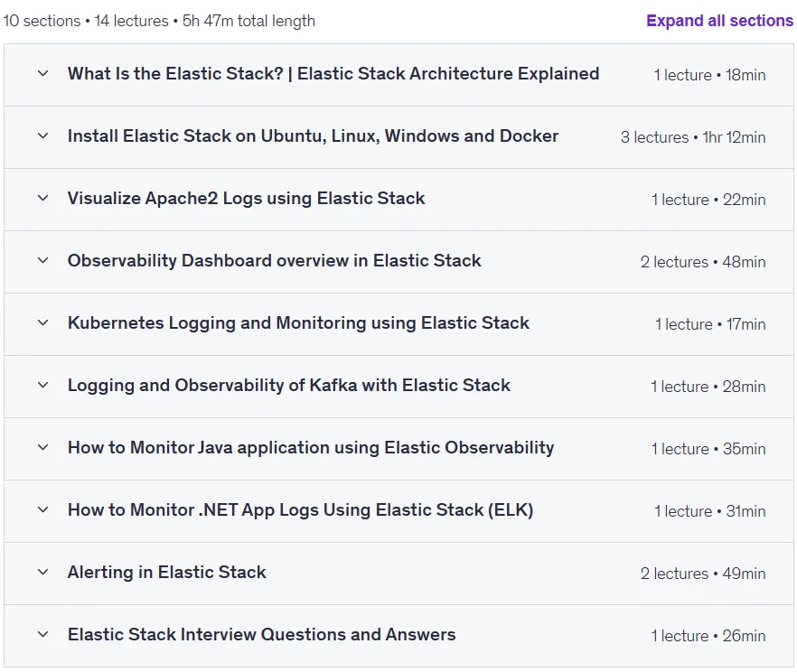This screenshot has height=672, width=797.
Task: Select the '10 sections • 14 lectures • 5h 47m total length' summary
Action: [x=159, y=22]
